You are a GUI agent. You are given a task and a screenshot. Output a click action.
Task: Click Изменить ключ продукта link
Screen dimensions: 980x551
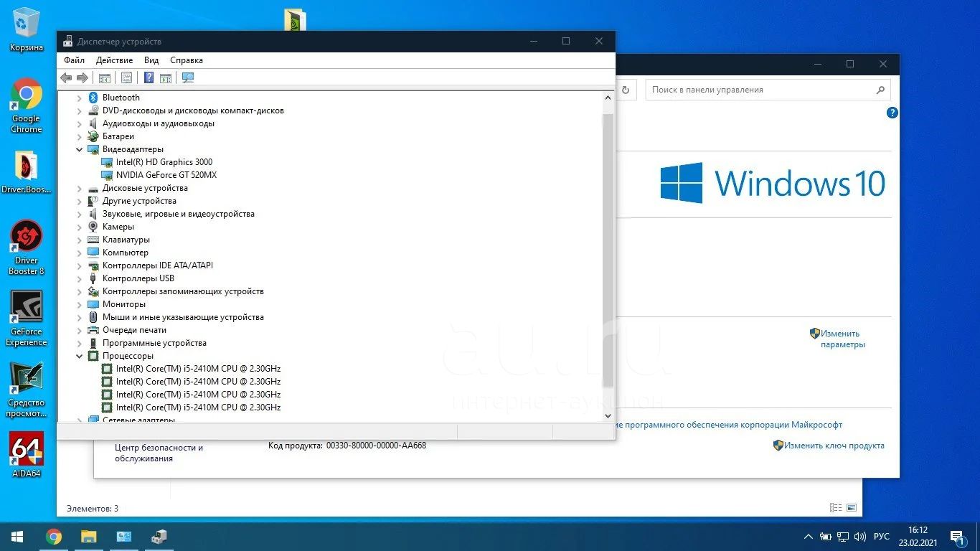pos(834,446)
